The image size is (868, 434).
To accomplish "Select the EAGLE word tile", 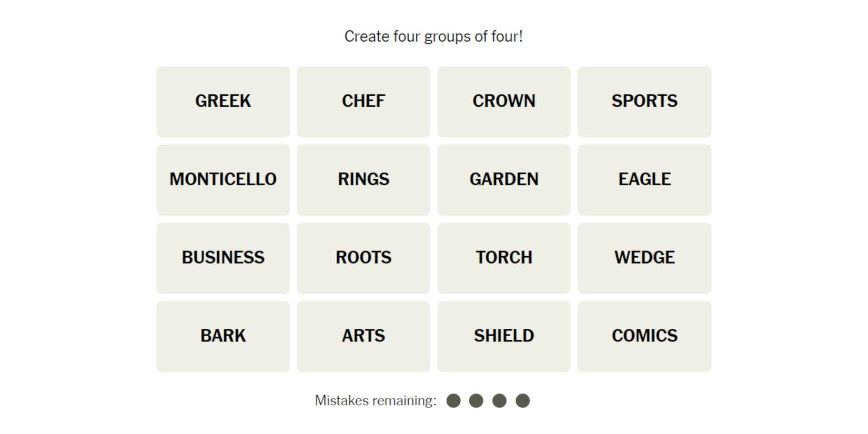I will (x=644, y=180).
